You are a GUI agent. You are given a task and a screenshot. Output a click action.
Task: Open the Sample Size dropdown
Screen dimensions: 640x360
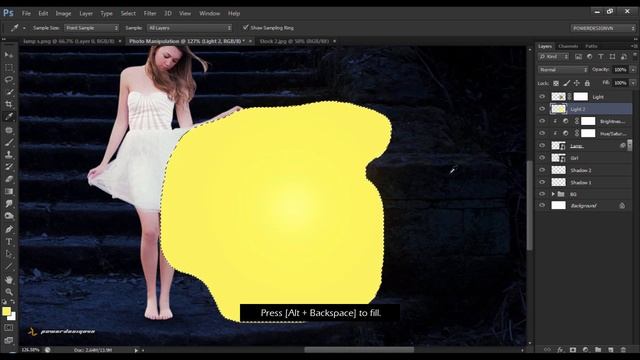[91, 28]
